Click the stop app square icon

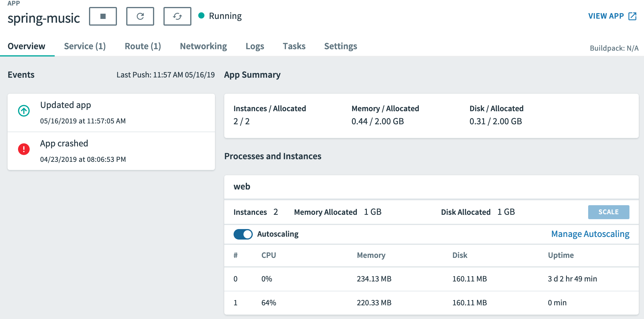(103, 16)
